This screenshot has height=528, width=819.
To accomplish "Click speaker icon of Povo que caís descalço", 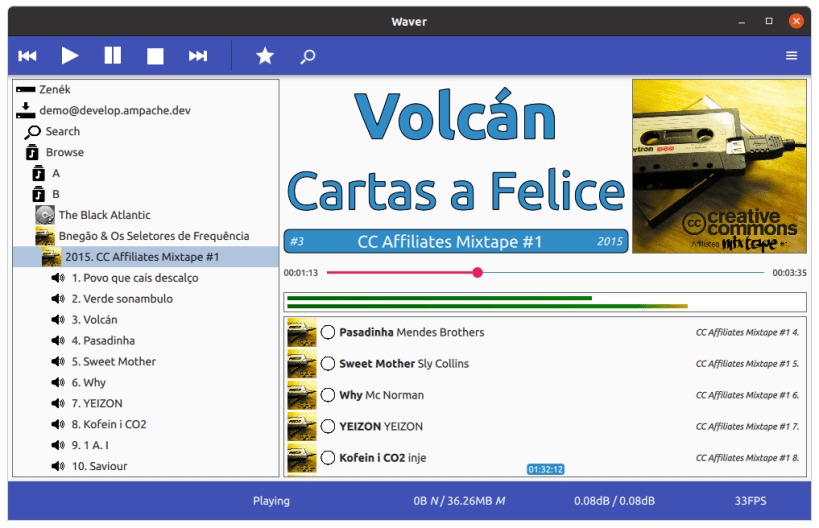I will 58,277.
